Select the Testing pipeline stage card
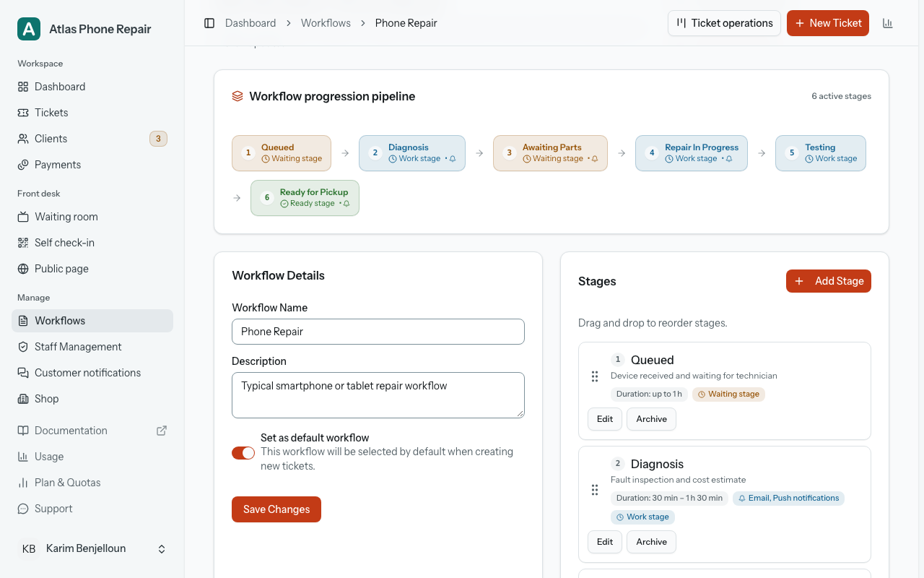924x578 pixels. click(821, 153)
